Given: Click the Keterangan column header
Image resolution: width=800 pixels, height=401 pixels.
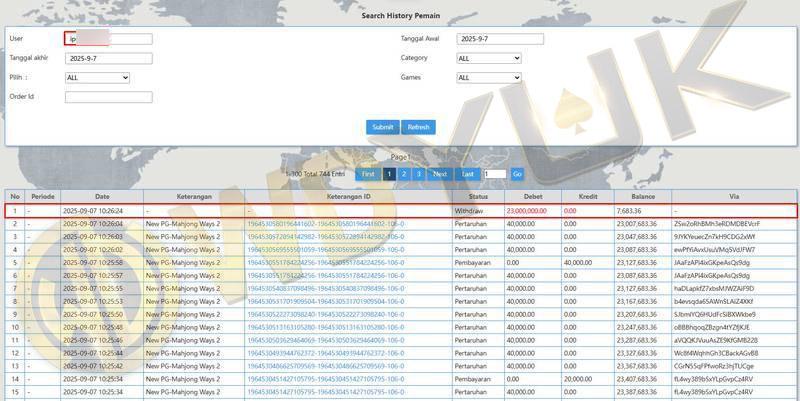Looking at the screenshot, I should pos(194,196).
